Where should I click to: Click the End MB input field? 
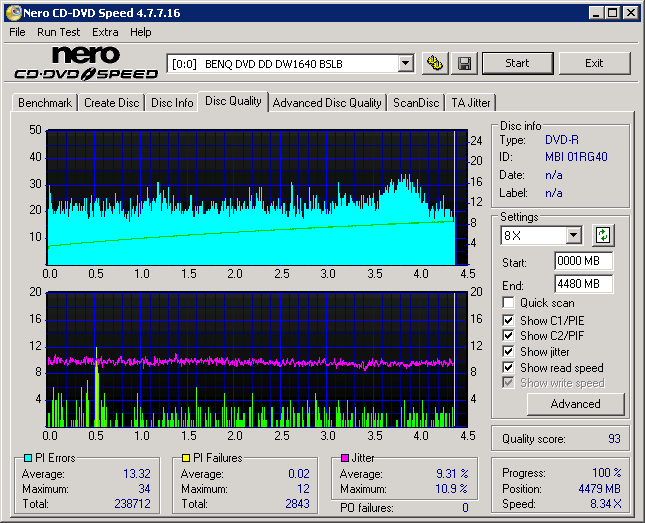(x=583, y=284)
